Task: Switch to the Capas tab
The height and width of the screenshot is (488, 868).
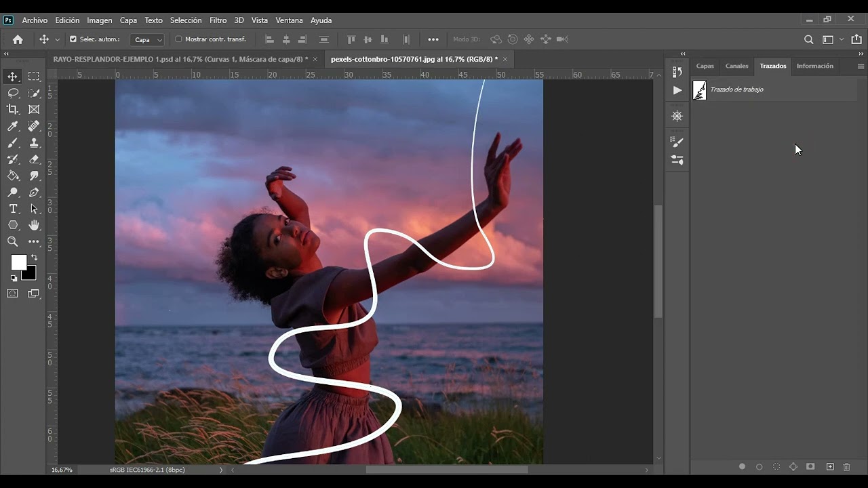Action: (x=705, y=66)
